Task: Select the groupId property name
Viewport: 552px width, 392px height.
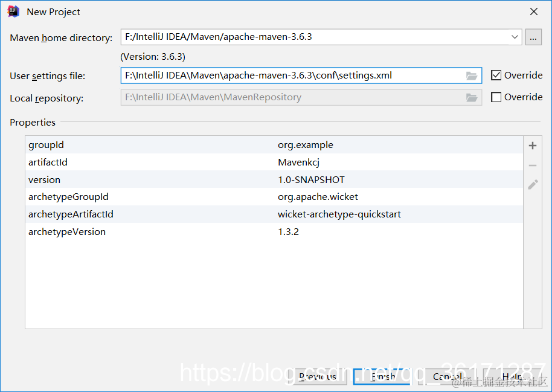Action: point(46,145)
